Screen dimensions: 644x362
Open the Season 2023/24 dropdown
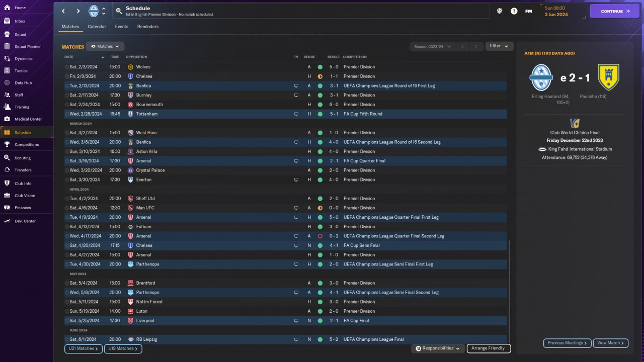click(432, 46)
